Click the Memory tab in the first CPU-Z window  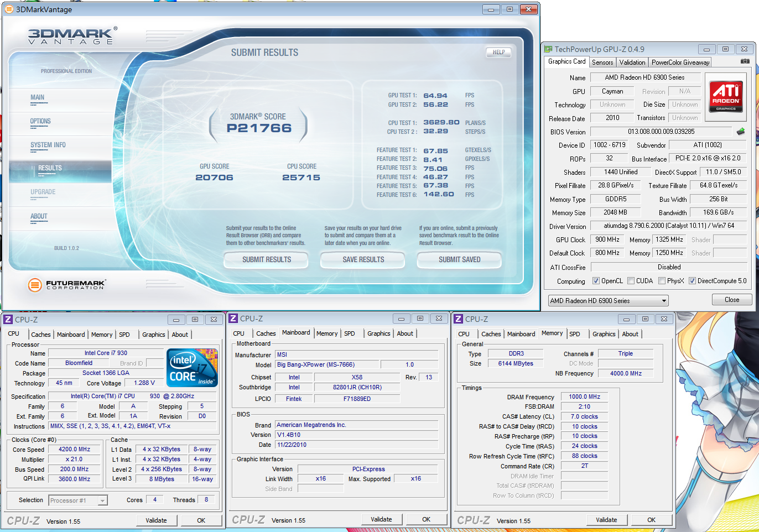pos(102,335)
